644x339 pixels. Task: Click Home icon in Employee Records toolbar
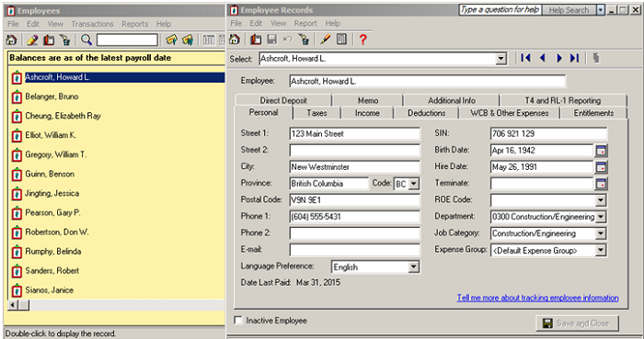click(x=235, y=40)
